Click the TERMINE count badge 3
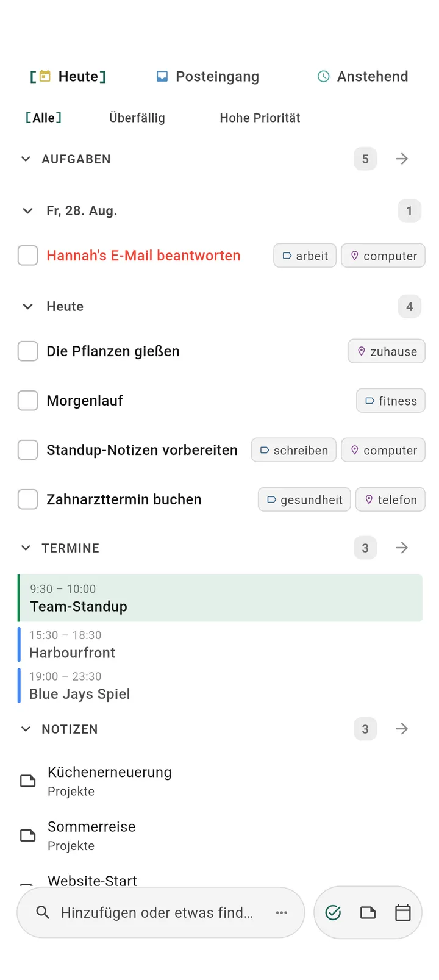Viewport: 439px width, 980px height. (365, 548)
